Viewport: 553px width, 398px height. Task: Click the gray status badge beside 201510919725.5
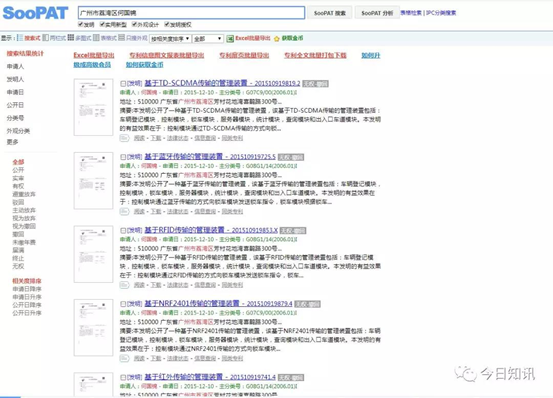pyautogui.click(x=291, y=157)
